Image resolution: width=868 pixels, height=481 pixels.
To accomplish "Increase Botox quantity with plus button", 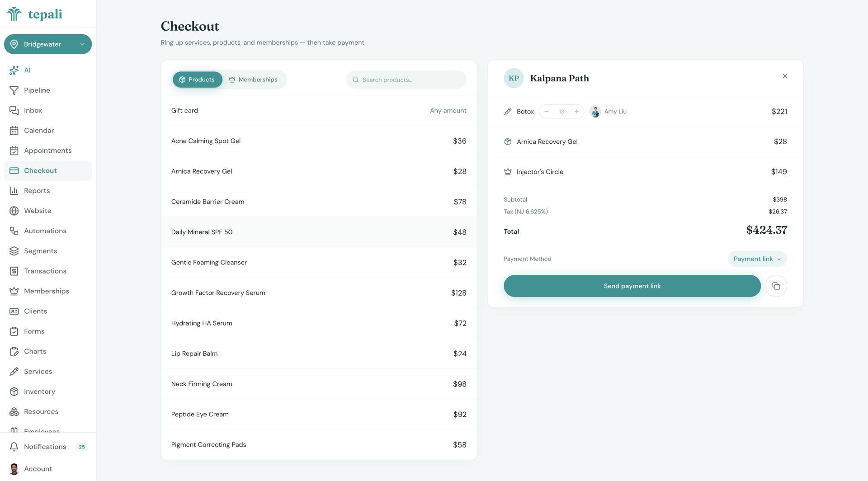I will (576, 112).
